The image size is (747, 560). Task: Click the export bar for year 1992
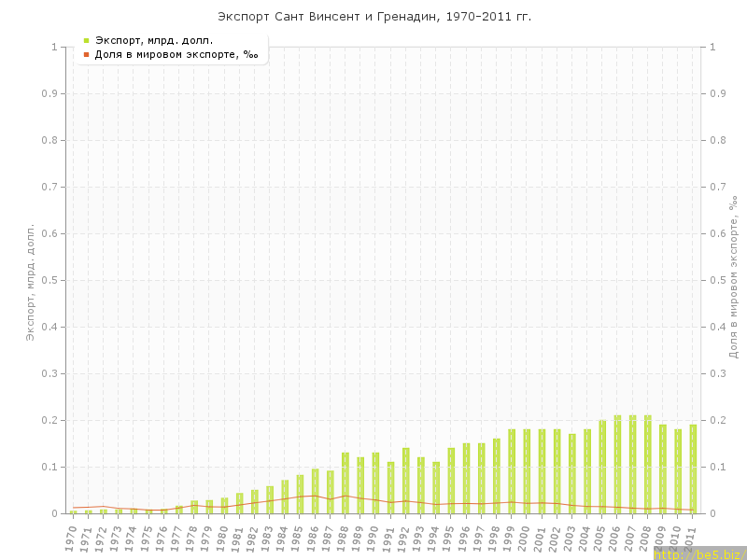(406, 481)
